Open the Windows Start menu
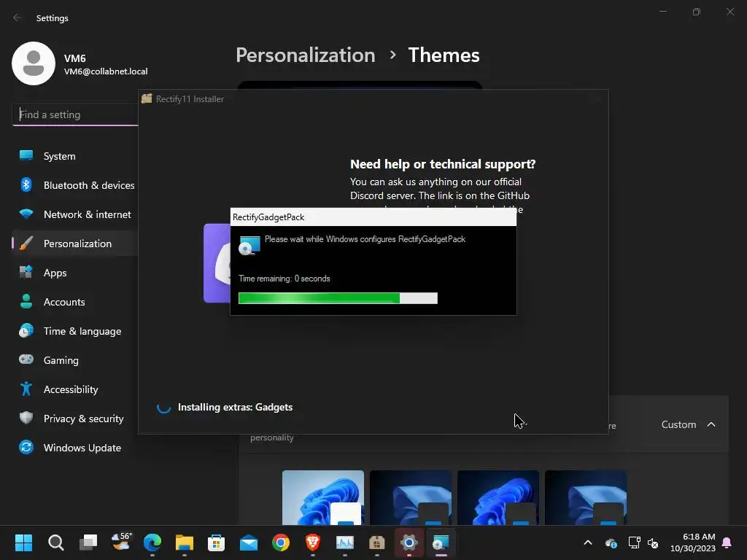The width and height of the screenshot is (747, 560). coord(23,542)
